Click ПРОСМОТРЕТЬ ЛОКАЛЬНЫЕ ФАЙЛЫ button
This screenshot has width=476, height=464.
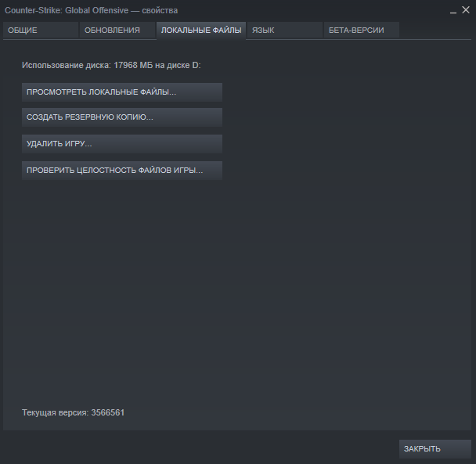[x=122, y=92]
